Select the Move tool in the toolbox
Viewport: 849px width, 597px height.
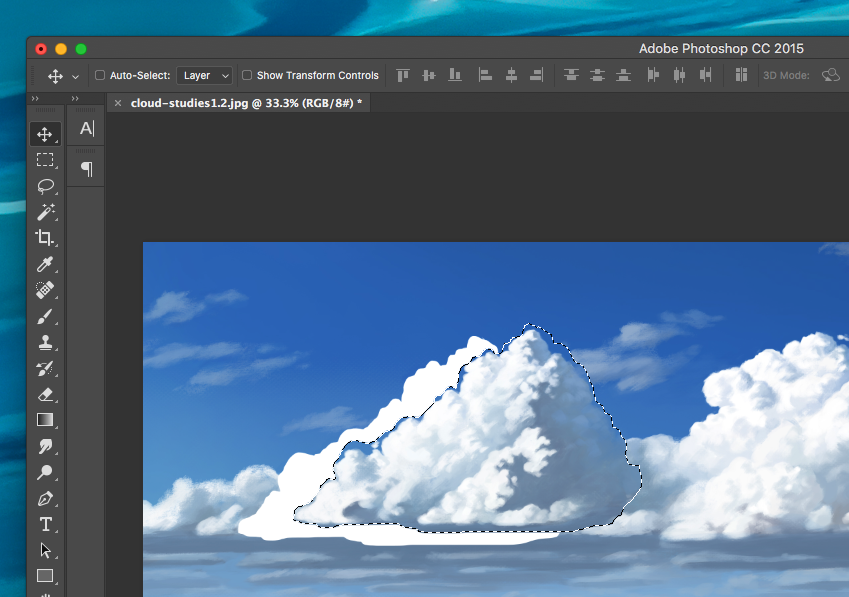click(x=45, y=134)
